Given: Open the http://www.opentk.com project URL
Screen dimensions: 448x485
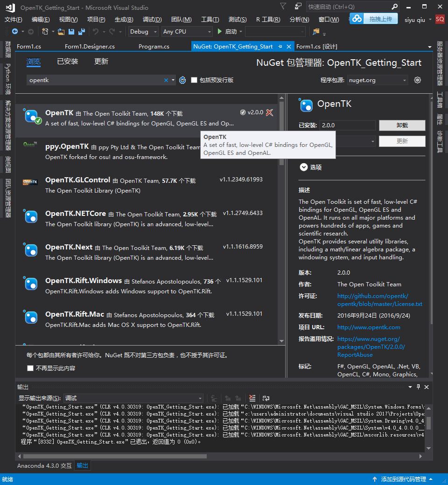Looking at the screenshot, I should (x=368, y=327).
